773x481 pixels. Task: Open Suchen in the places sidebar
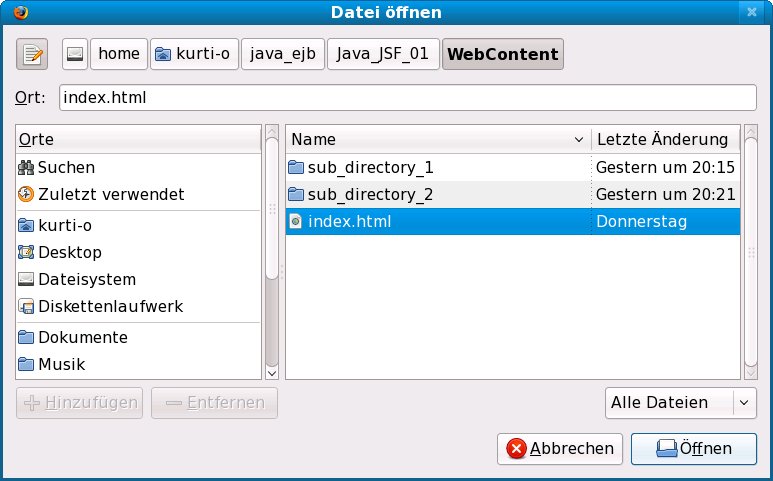click(x=66, y=167)
